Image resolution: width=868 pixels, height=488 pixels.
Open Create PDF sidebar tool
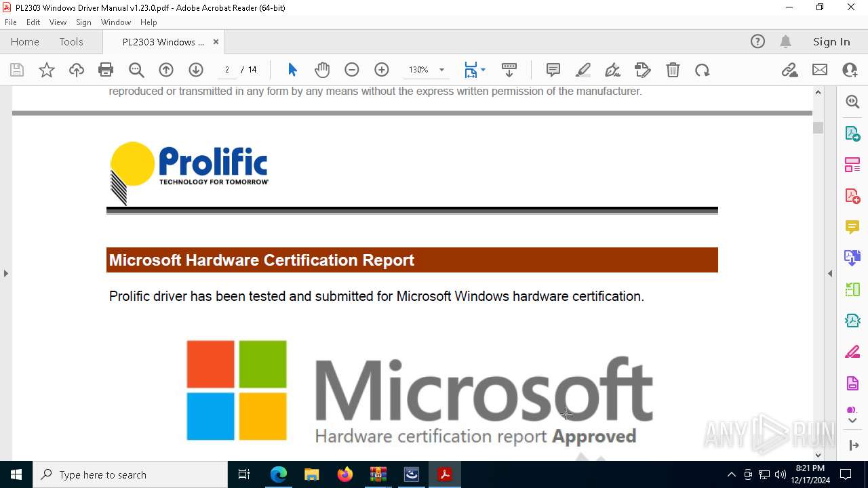click(852, 196)
